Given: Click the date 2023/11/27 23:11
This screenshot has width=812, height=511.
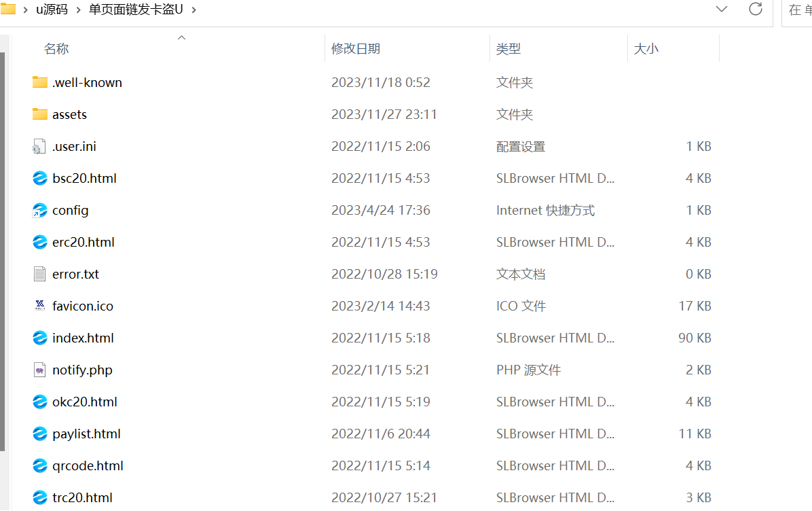Looking at the screenshot, I should pos(384,115).
